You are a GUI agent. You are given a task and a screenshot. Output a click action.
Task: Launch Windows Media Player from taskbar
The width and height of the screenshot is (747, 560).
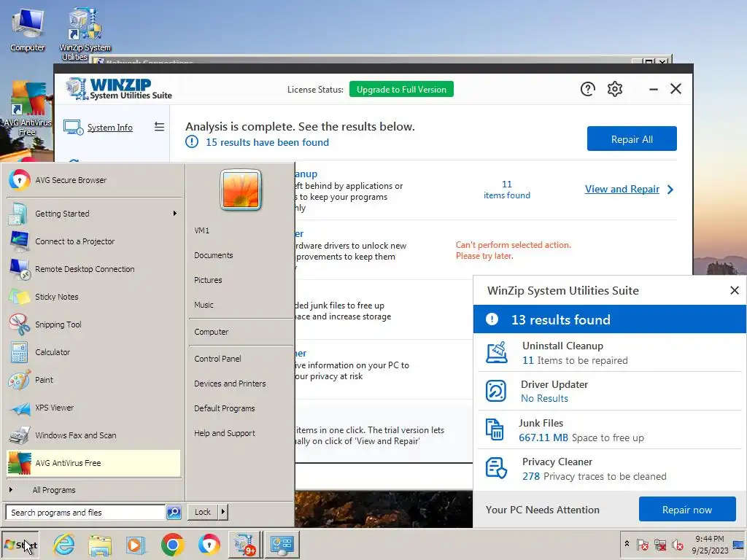point(136,545)
